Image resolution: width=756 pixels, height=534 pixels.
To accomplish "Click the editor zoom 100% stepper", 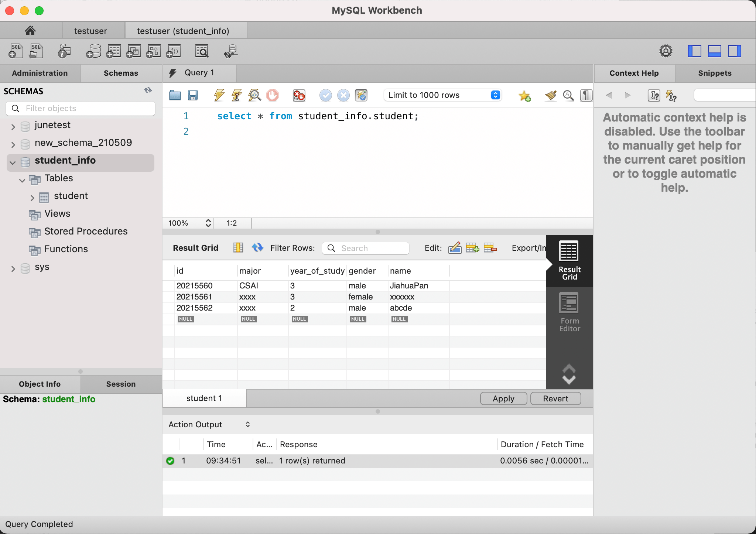I will pos(208,223).
